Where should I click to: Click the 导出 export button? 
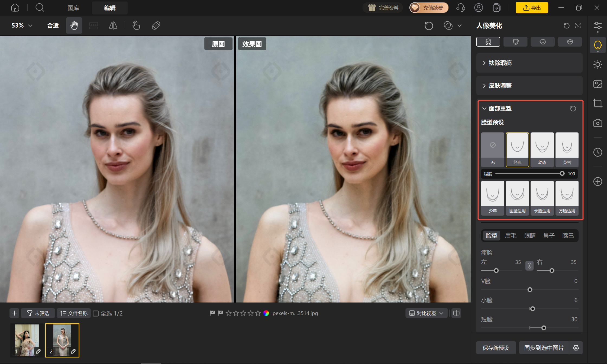point(532,8)
